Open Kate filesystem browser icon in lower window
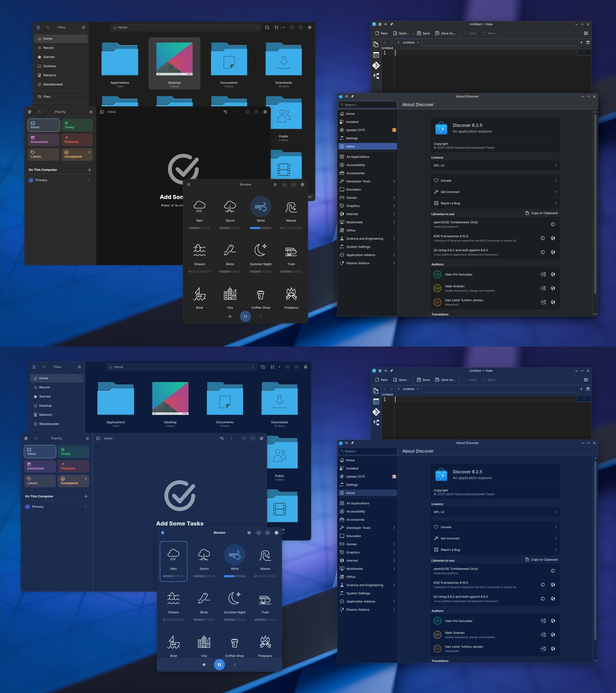The image size is (616, 693). tap(376, 401)
